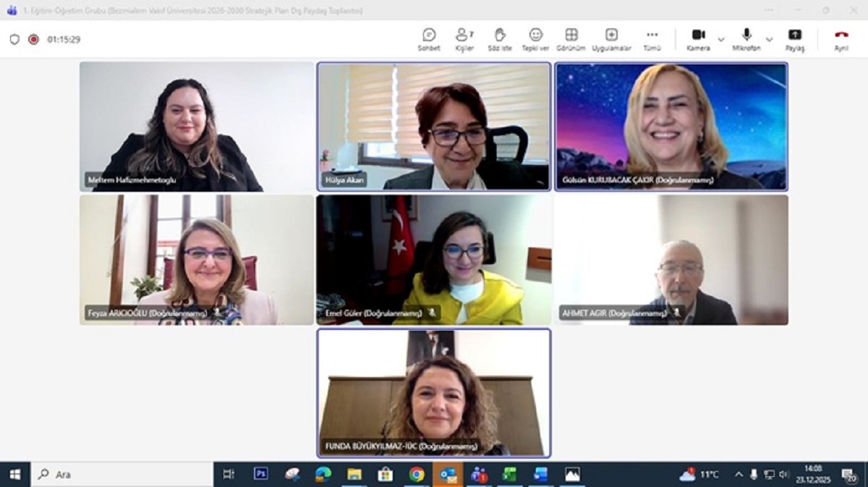Show the Kişiler participants list
Image resolution: width=868 pixels, height=487 pixels.
[x=464, y=38]
